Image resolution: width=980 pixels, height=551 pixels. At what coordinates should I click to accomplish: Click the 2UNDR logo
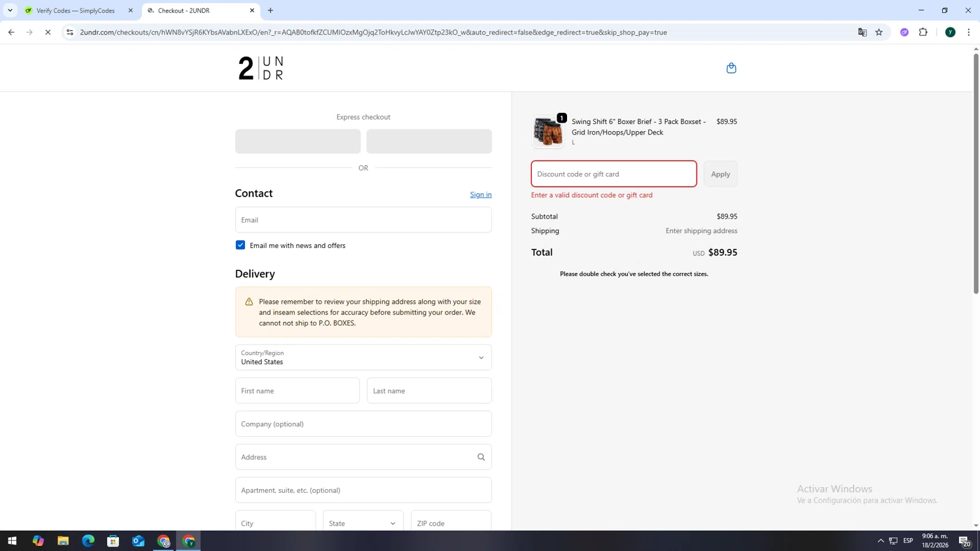pos(261,68)
